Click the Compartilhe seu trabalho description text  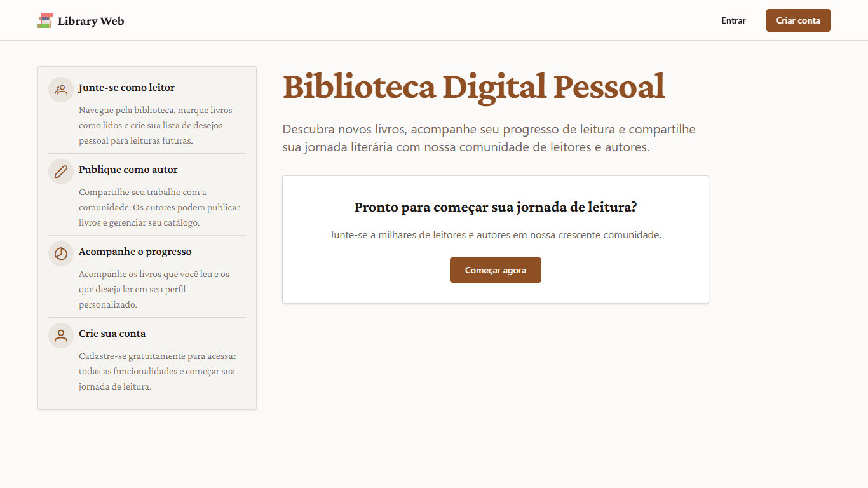point(159,207)
